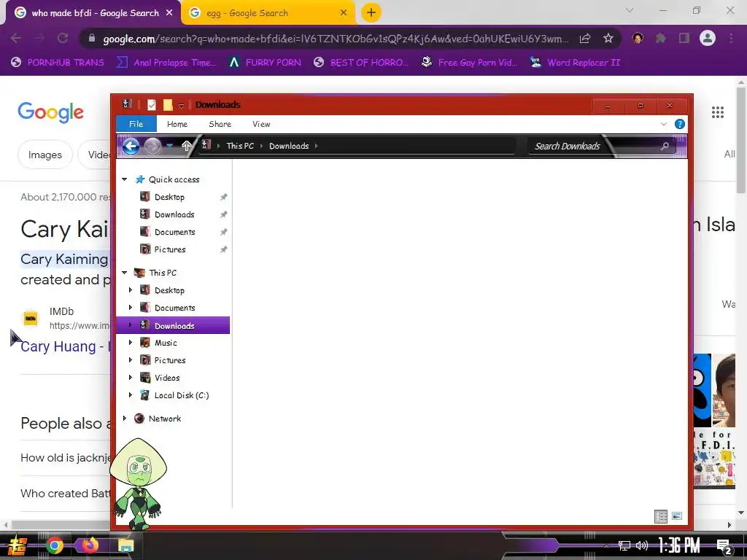This screenshot has width=747, height=560.
Task: Switch to 'egg - Google Search' tab
Action: tap(268, 13)
